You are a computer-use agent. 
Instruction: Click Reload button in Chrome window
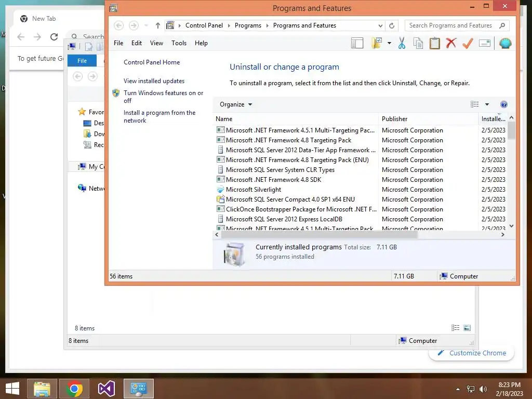tap(54, 37)
